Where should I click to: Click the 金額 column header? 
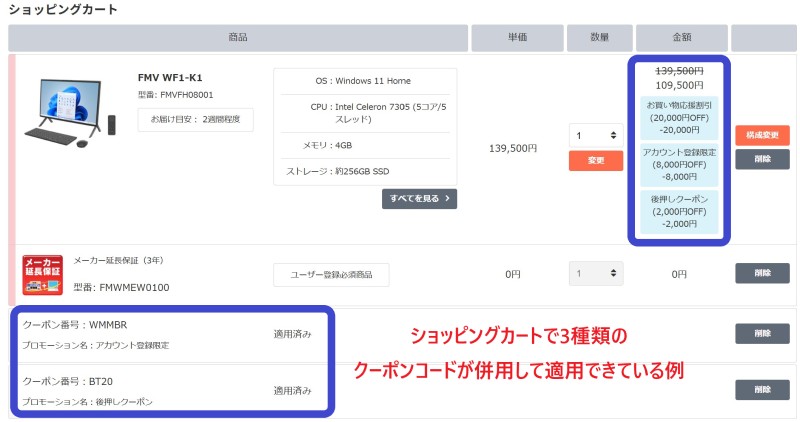[682, 38]
